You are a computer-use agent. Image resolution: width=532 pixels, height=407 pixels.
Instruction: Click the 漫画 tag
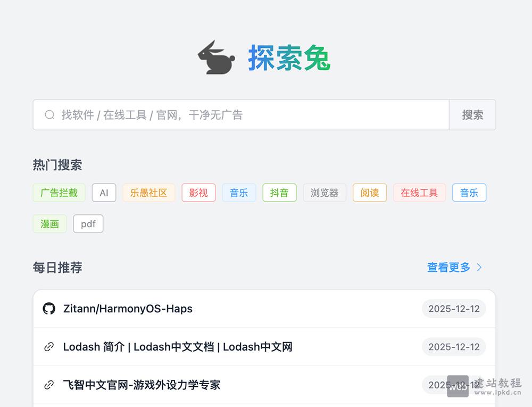point(49,224)
